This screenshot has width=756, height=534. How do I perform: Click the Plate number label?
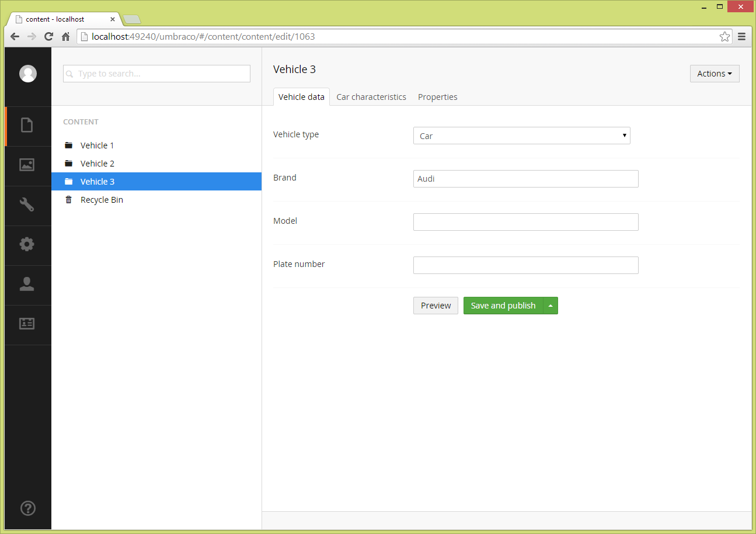coord(299,264)
